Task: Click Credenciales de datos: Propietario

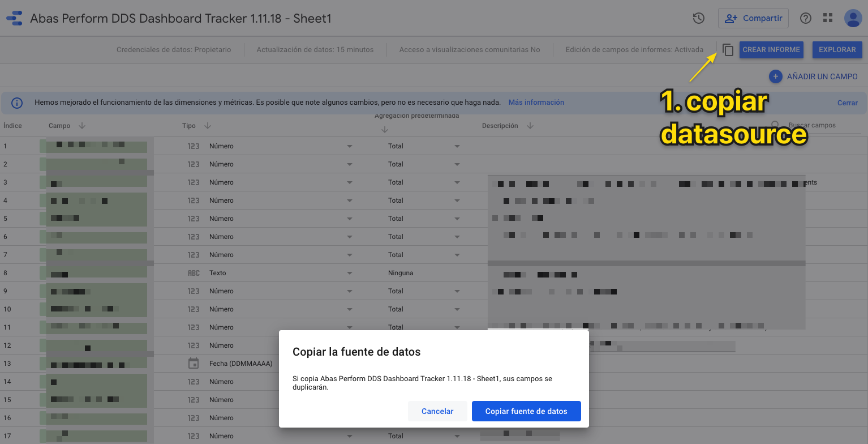Action: pyautogui.click(x=174, y=50)
